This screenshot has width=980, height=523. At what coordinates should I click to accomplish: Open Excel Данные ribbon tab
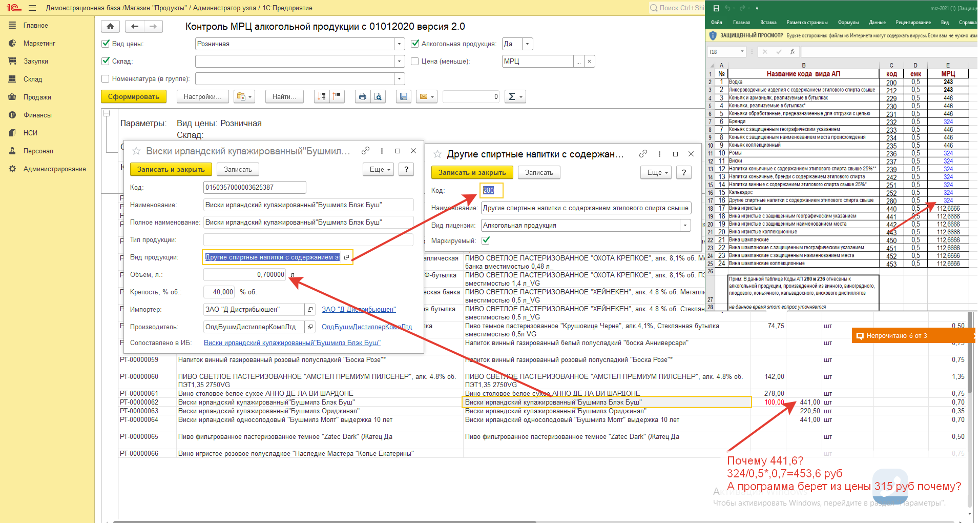point(878,22)
